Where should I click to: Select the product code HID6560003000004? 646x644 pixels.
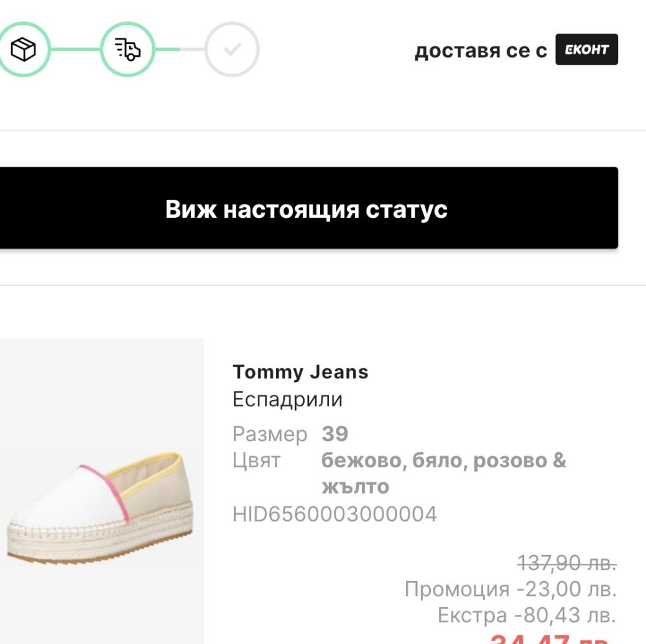coord(335,514)
